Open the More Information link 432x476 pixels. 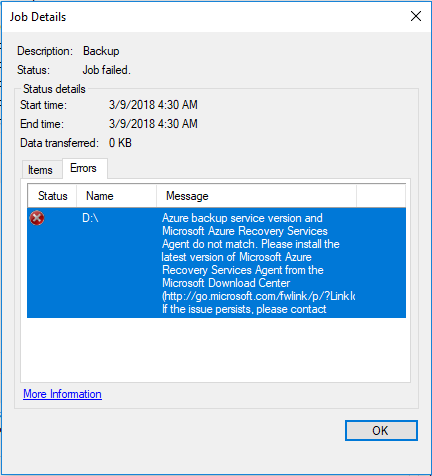(x=62, y=394)
